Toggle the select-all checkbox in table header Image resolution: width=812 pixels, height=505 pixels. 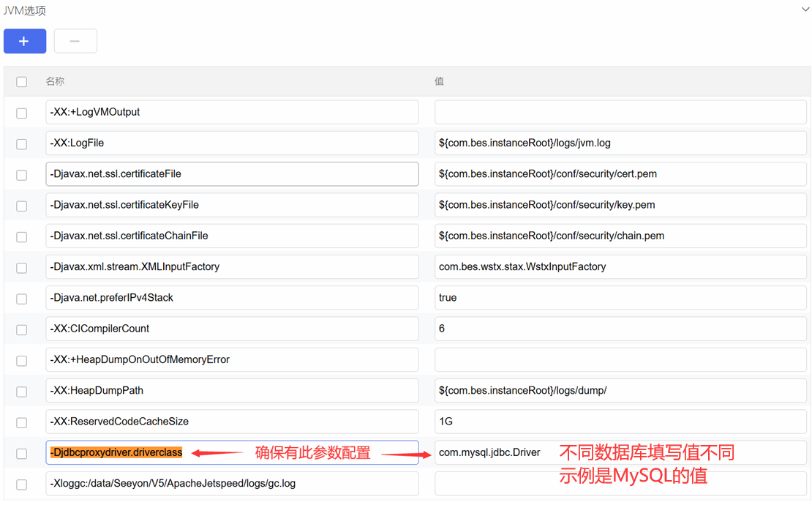(x=22, y=82)
